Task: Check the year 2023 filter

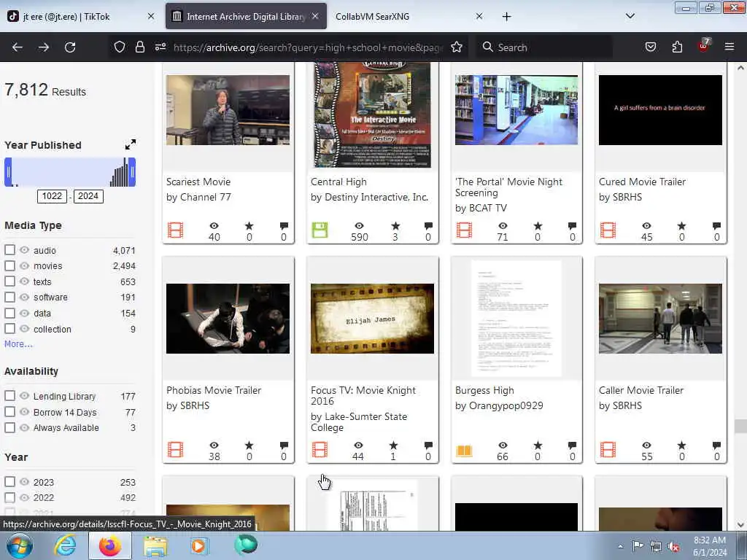Action: pos(10,482)
